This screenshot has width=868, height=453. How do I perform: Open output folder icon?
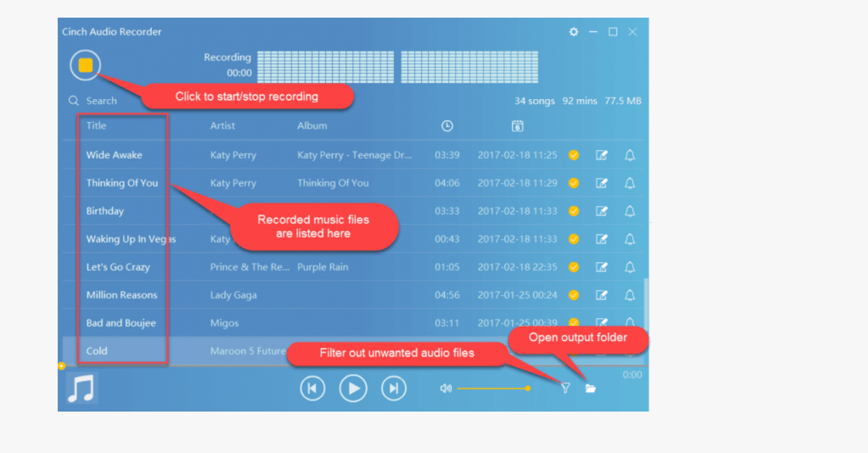pyautogui.click(x=591, y=388)
